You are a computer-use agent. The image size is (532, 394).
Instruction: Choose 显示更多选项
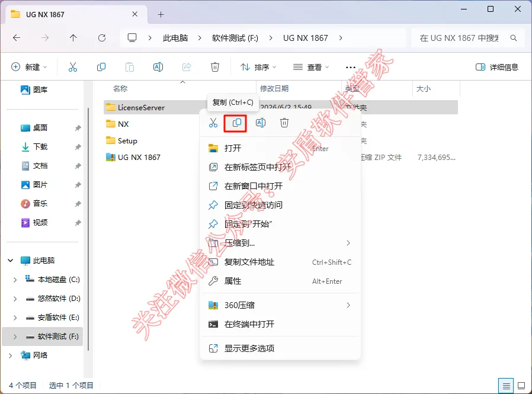280,348
